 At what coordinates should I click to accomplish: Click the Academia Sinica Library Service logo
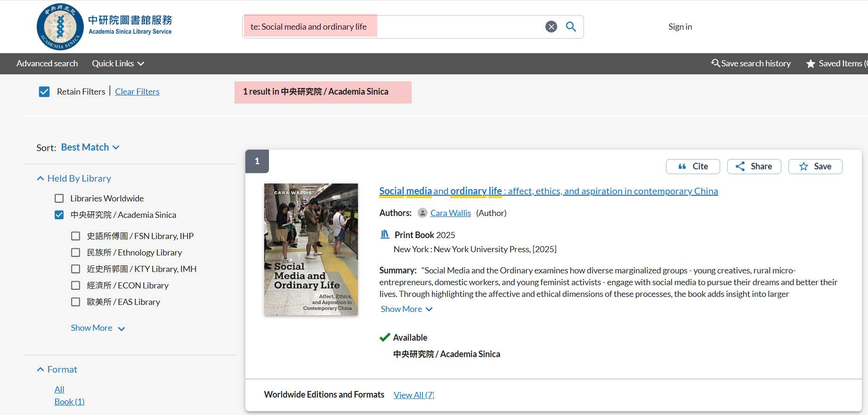pos(105,26)
